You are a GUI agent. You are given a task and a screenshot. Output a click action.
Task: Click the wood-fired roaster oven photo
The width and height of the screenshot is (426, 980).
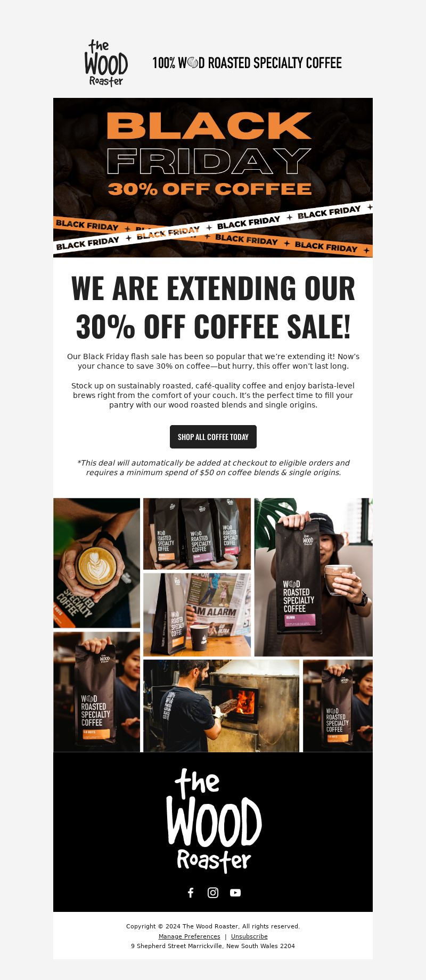(221, 706)
